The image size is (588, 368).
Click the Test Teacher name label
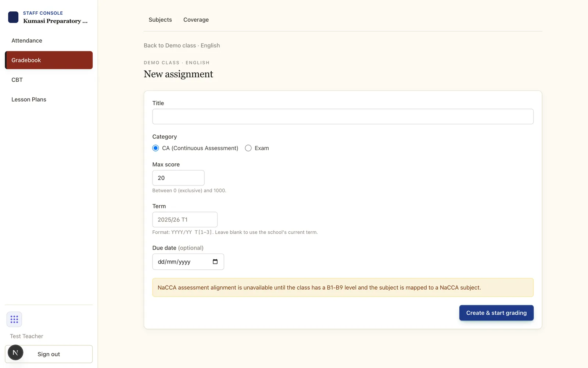tap(26, 336)
